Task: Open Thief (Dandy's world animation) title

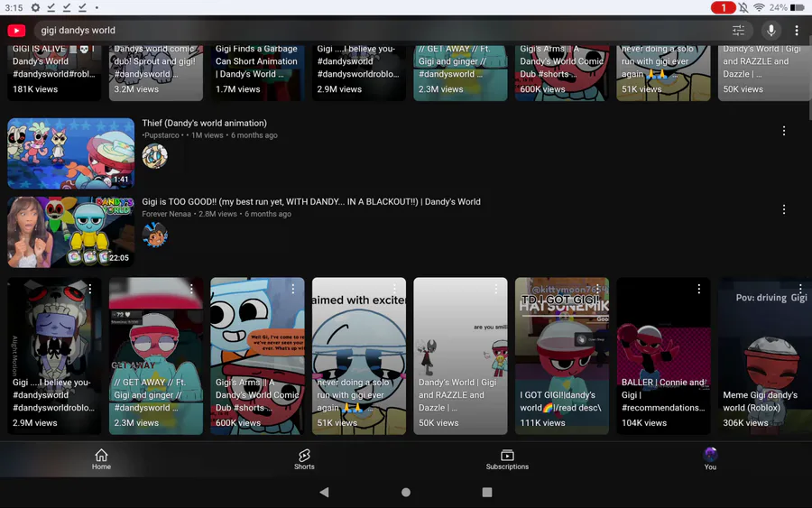Action: click(x=205, y=124)
